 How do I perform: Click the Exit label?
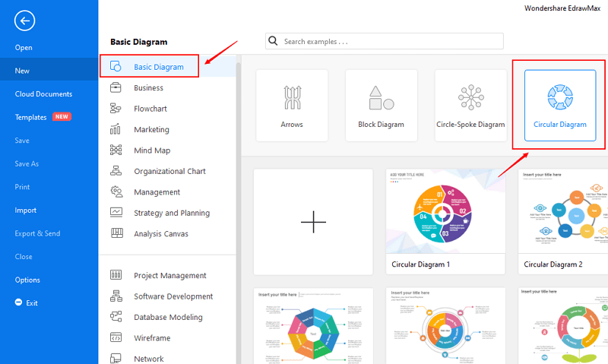(32, 303)
